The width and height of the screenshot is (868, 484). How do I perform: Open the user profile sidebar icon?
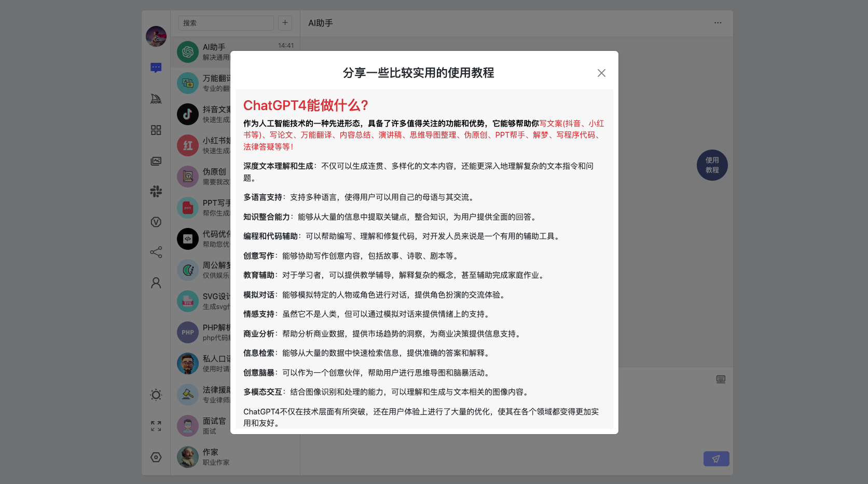point(156,283)
